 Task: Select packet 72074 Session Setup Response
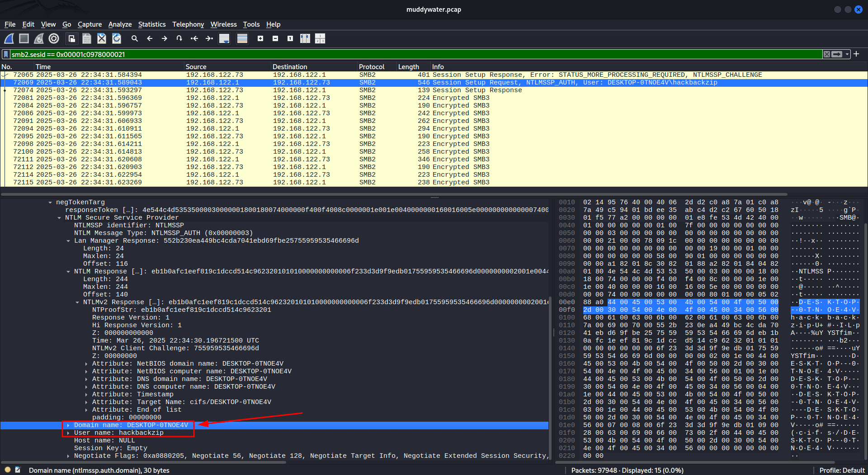point(434,90)
